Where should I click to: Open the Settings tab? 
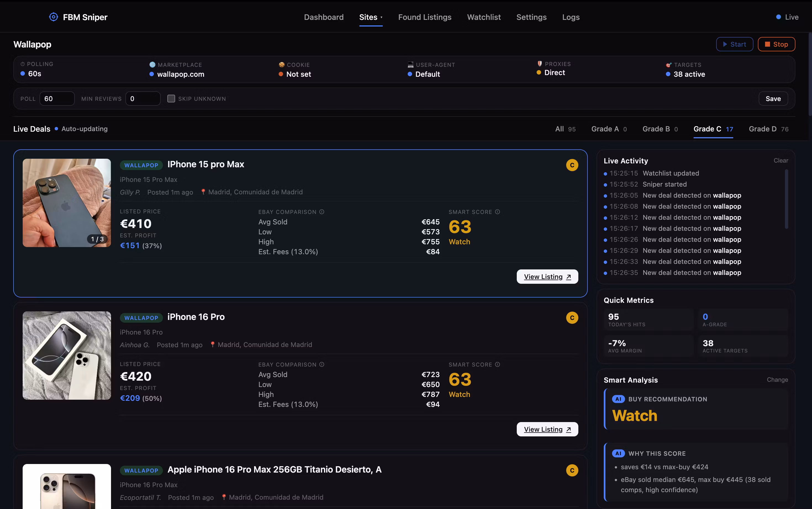531,17
